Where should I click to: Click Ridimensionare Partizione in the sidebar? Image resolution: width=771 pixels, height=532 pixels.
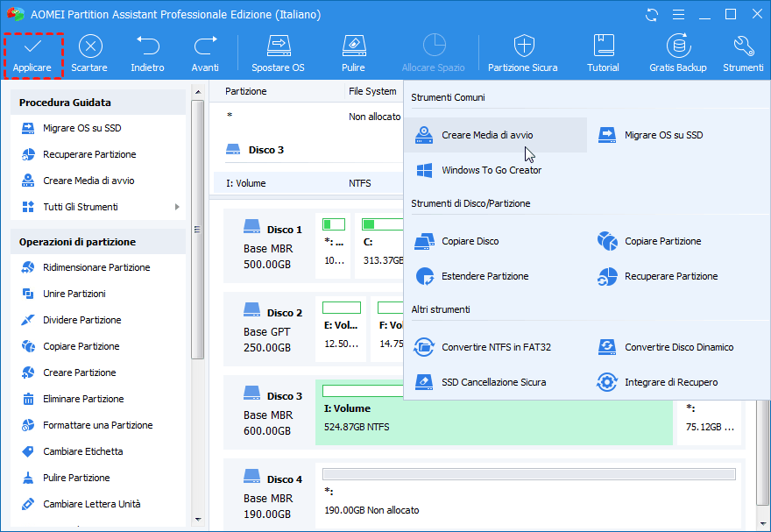pyautogui.click(x=96, y=267)
